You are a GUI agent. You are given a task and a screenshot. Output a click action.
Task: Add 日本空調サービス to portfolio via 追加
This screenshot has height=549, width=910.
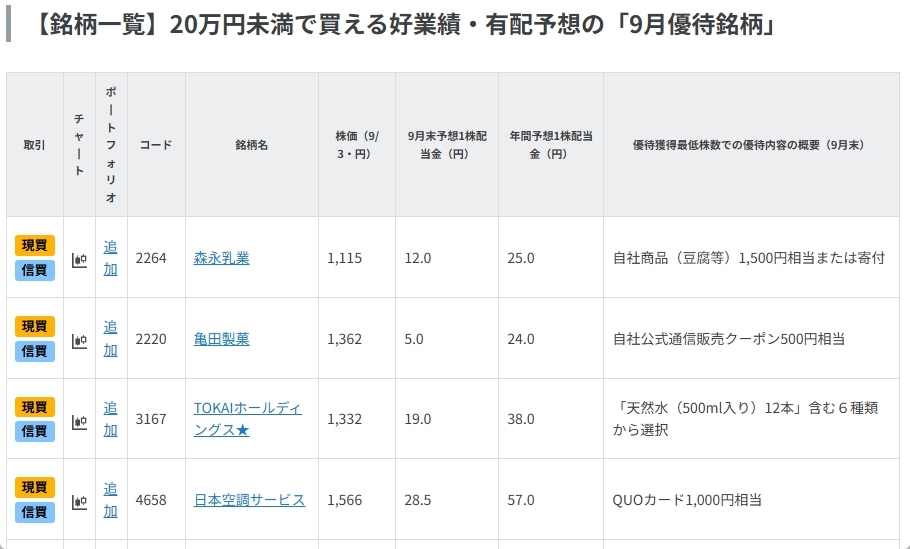click(110, 500)
